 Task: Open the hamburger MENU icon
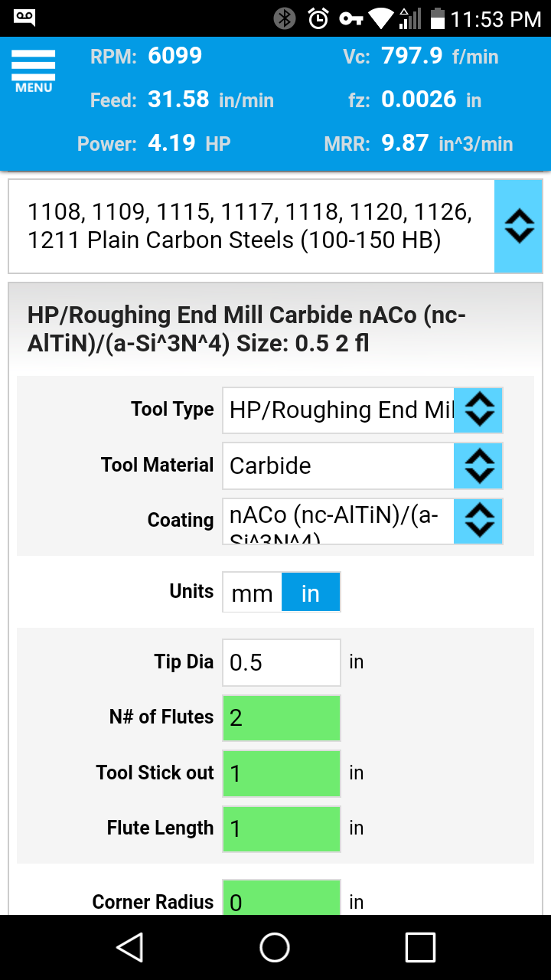[x=34, y=70]
